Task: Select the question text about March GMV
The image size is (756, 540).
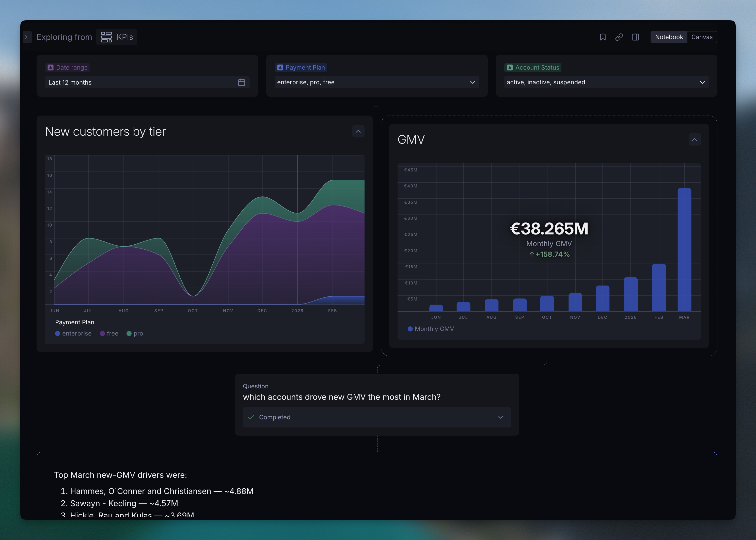Action: pyautogui.click(x=342, y=397)
